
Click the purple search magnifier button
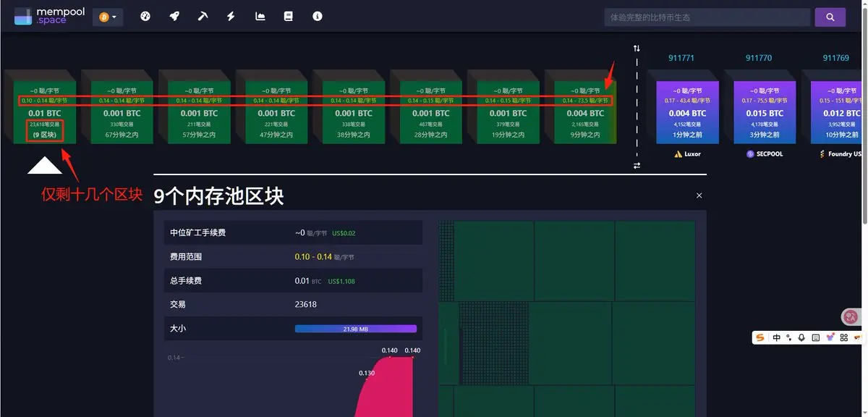(x=830, y=17)
